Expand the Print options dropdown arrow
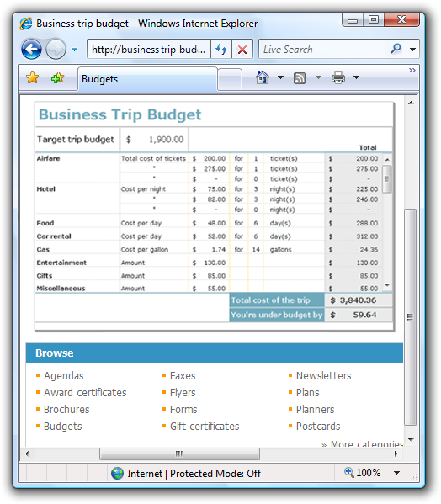The image size is (441, 504). pyautogui.click(x=357, y=77)
